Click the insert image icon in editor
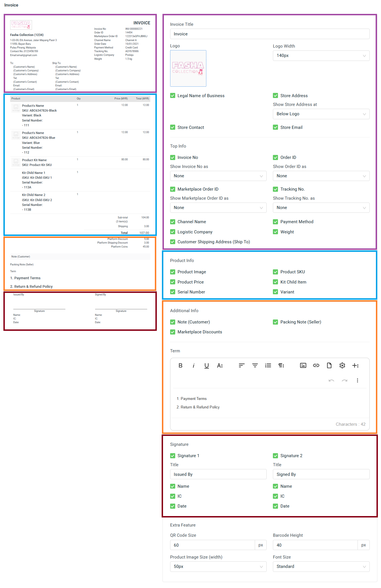Screen dimensions: 381x588 click(303, 365)
